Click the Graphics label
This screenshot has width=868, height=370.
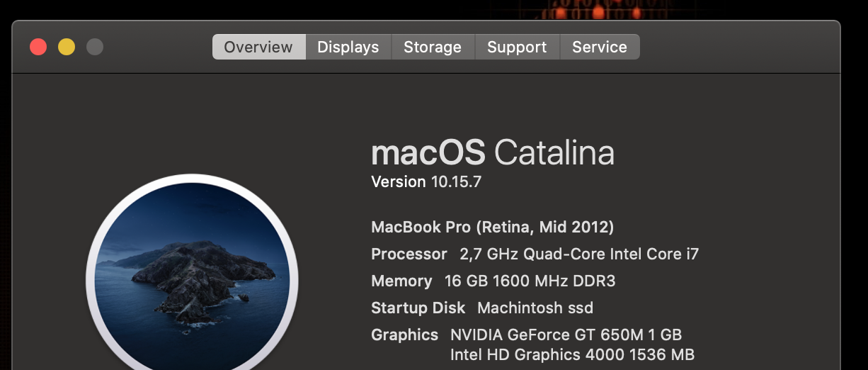point(405,335)
